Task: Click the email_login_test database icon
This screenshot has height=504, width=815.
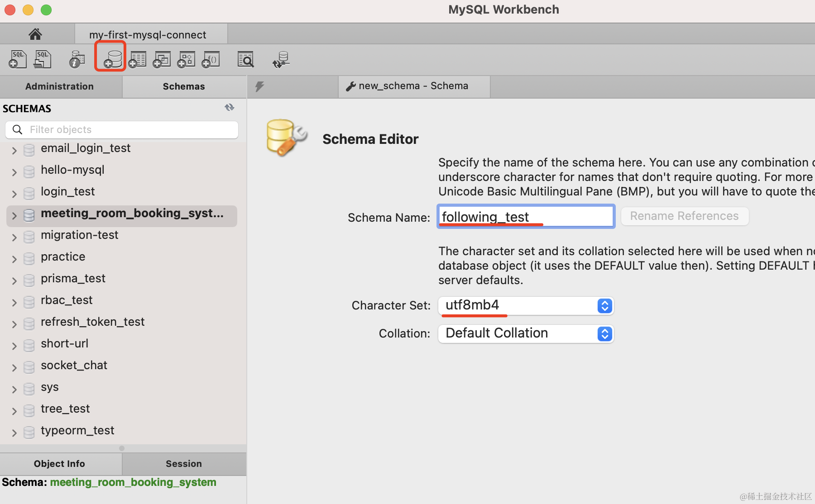Action: click(29, 150)
